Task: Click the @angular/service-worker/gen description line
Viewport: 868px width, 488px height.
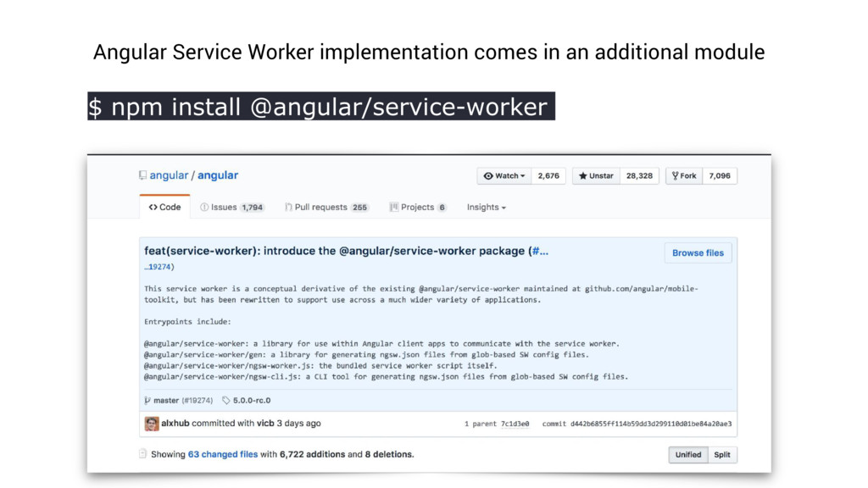Action: pyautogui.click(x=366, y=355)
